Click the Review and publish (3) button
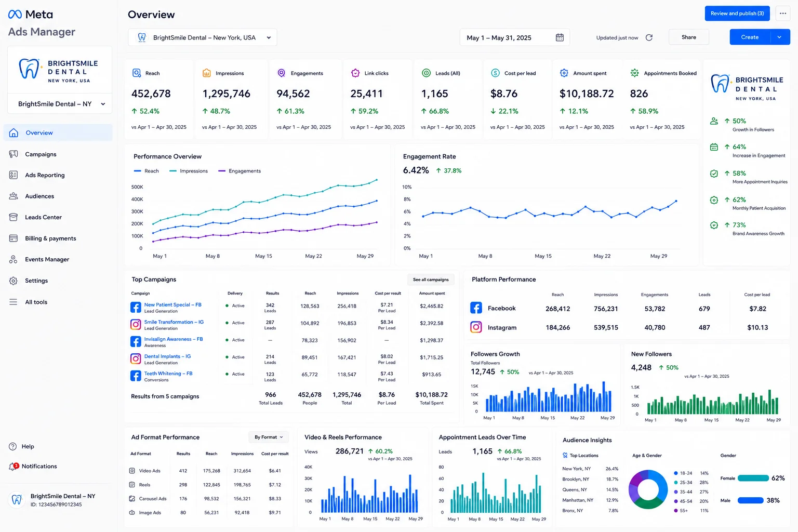 737,14
